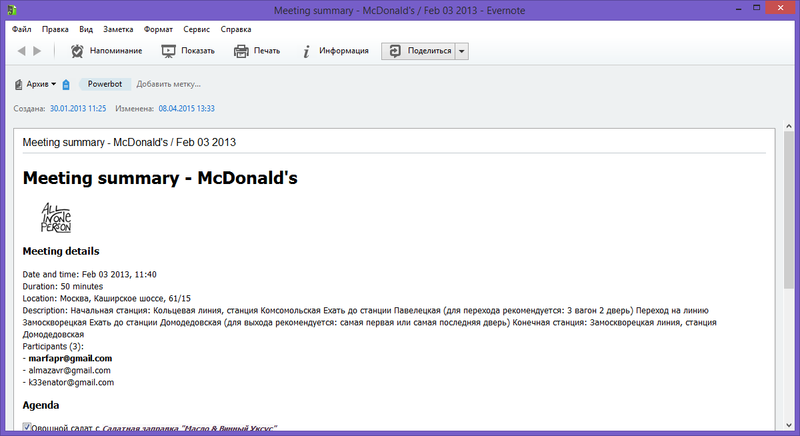Click the Добавить метку field
The image size is (800, 436).
168,84
